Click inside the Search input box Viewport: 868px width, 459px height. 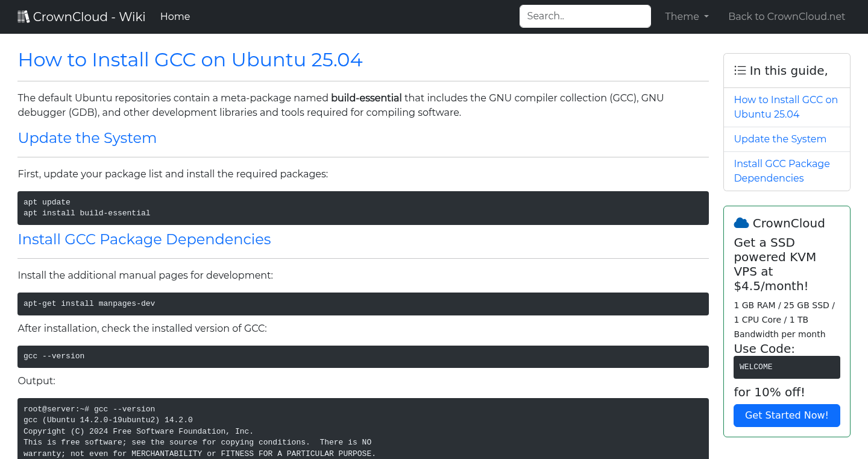584,16
